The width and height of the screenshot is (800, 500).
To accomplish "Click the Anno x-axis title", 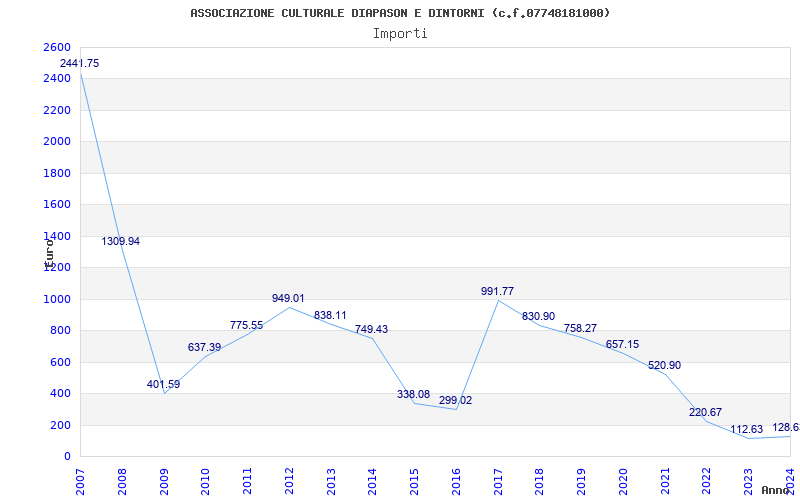I will [775, 490].
